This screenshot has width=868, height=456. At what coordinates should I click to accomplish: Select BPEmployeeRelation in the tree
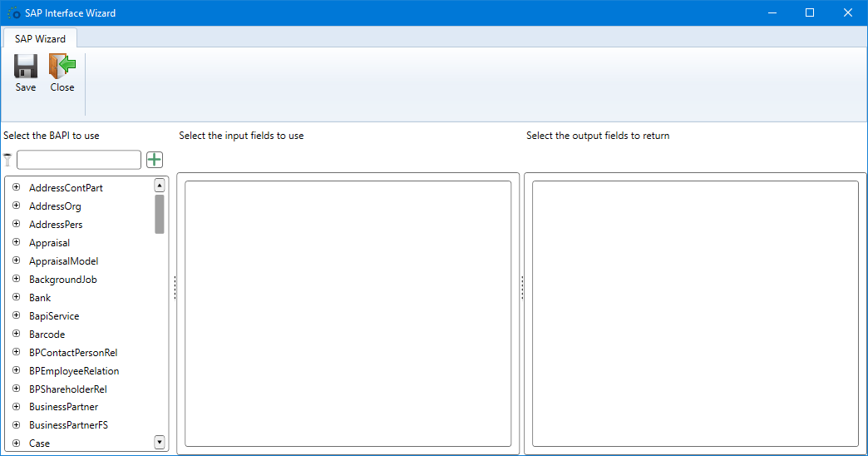point(74,371)
